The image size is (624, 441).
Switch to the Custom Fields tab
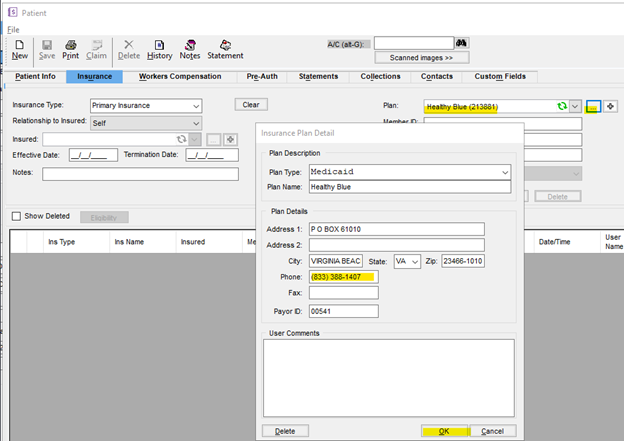(500, 76)
